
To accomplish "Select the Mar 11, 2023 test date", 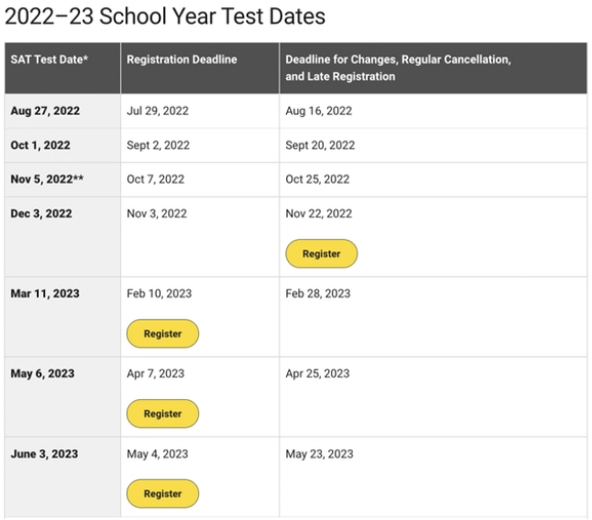I will (45, 294).
